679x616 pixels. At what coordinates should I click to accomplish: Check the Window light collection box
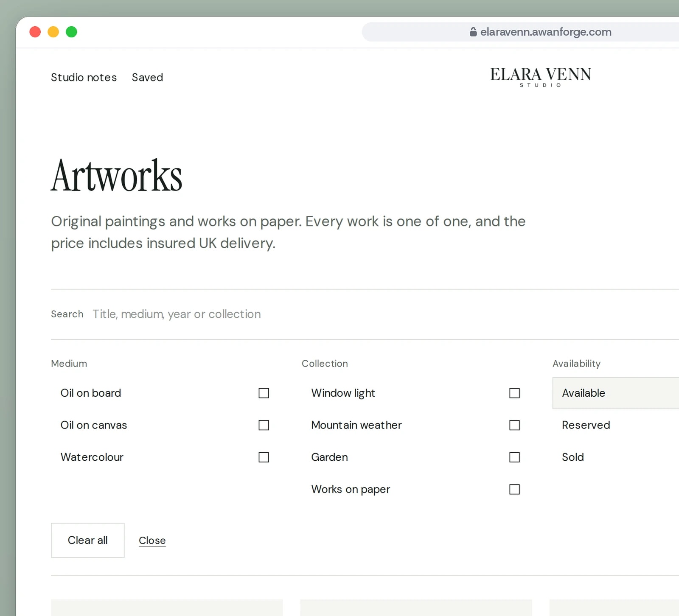pos(514,393)
